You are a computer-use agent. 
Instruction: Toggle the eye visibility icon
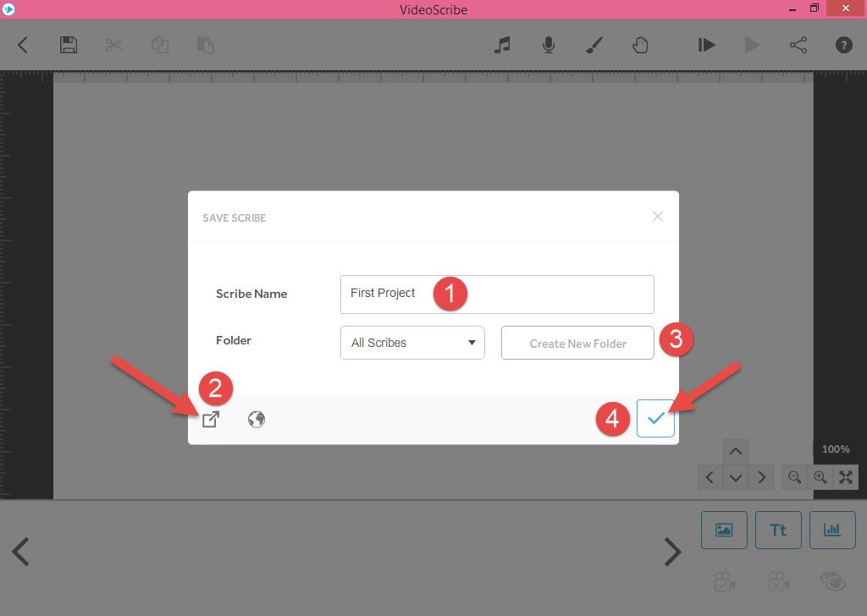(833, 582)
